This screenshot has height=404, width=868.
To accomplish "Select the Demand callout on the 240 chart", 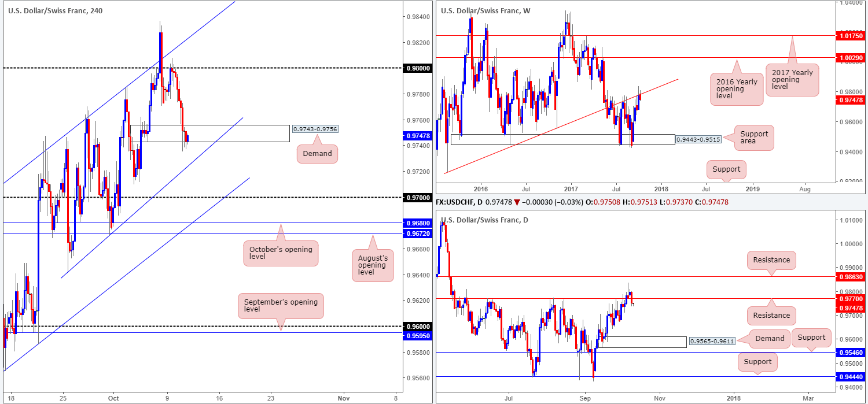I will click(x=318, y=153).
